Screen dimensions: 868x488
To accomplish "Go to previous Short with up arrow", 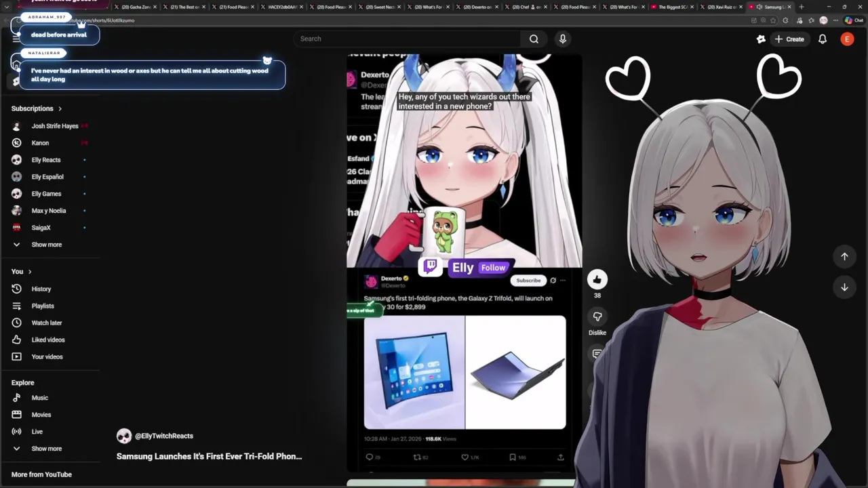I will (844, 256).
